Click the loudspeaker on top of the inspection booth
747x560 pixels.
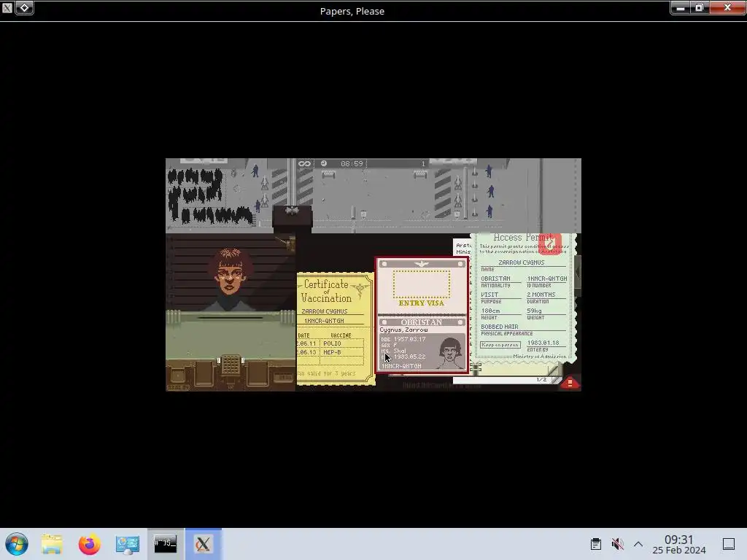pos(292,211)
